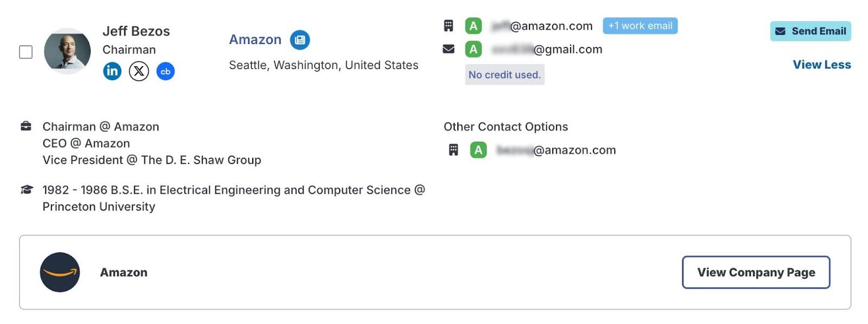Click the No credit used label
Screen dimensions: 868x324
click(x=505, y=75)
